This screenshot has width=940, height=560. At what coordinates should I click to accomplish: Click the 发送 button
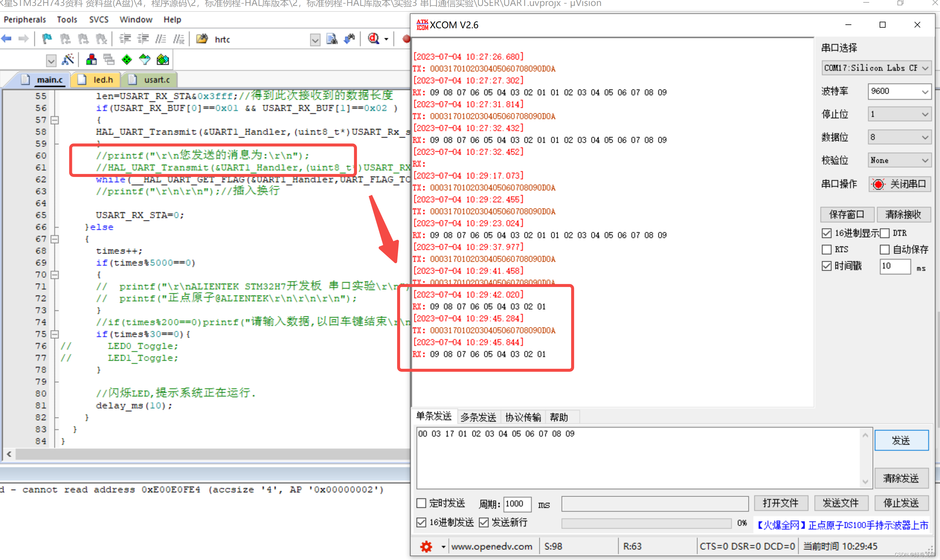[901, 440]
